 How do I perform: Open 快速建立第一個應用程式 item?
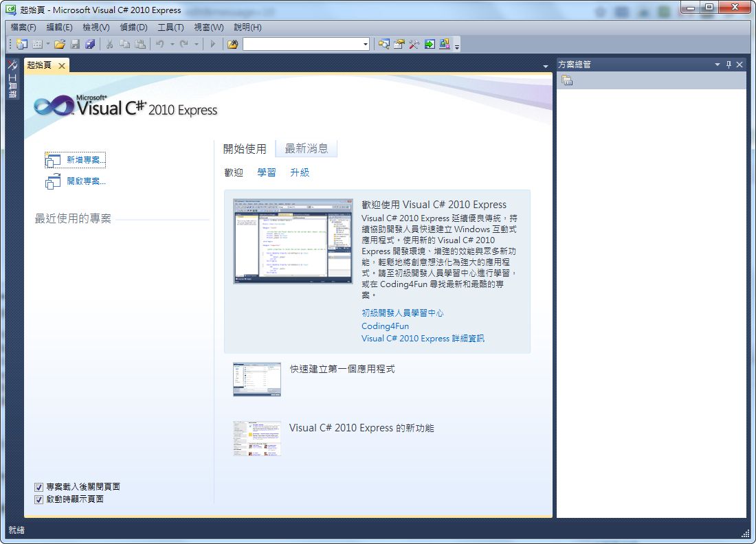tap(342, 369)
